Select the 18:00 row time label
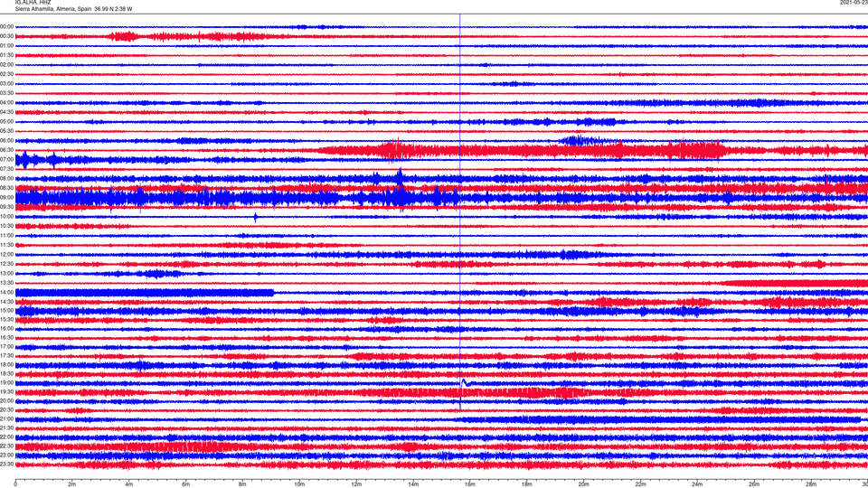The width and height of the screenshot is (868, 488). [x=6, y=364]
